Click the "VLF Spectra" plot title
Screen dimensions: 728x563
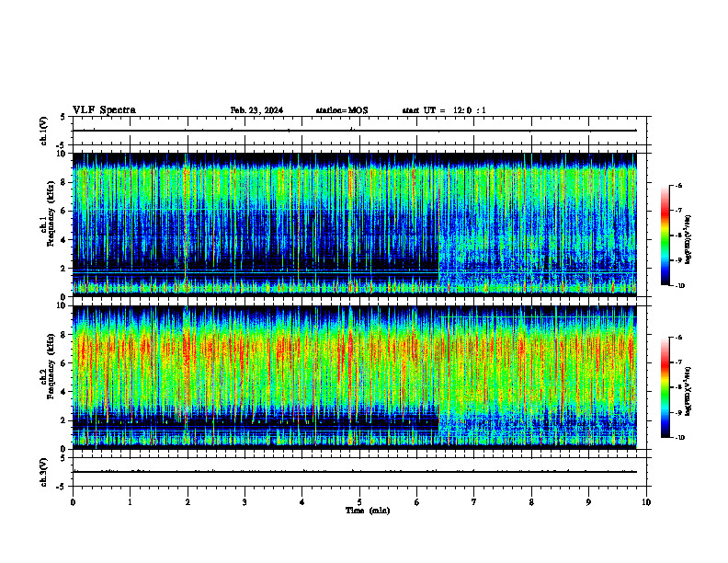pos(104,110)
